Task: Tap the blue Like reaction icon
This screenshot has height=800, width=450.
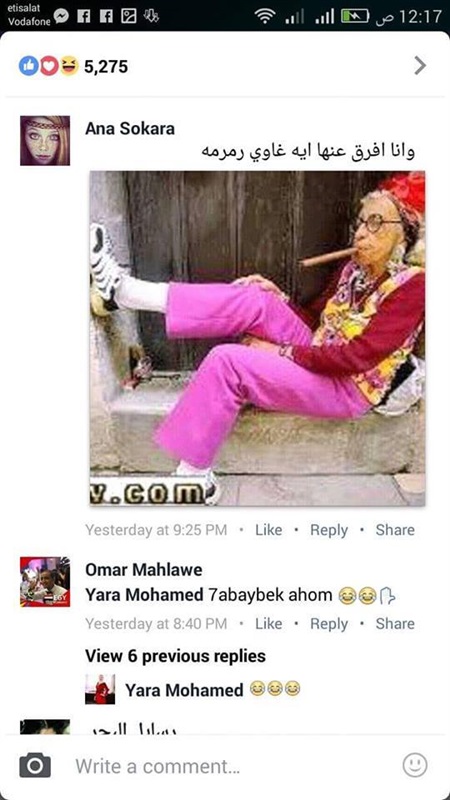Action: click(x=28, y=66)
